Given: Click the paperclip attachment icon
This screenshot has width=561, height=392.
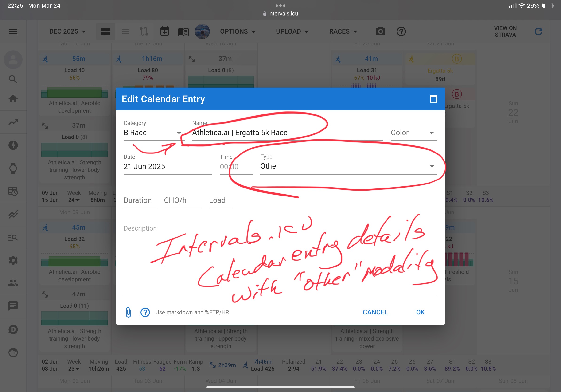Looking at the screenshot, I should [x=128, y=312].
